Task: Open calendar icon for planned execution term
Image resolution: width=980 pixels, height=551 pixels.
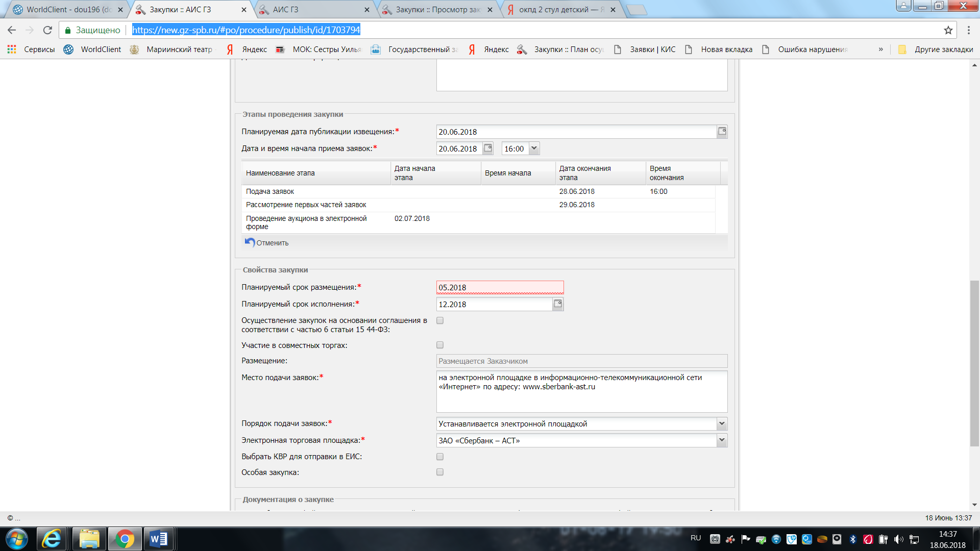Action: (x=558, y=304)
